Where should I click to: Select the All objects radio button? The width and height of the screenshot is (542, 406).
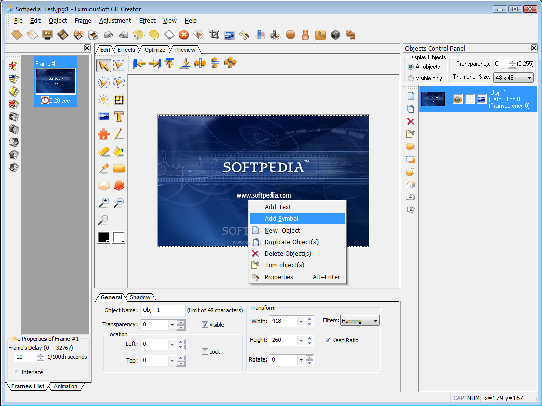pos(411,67)
